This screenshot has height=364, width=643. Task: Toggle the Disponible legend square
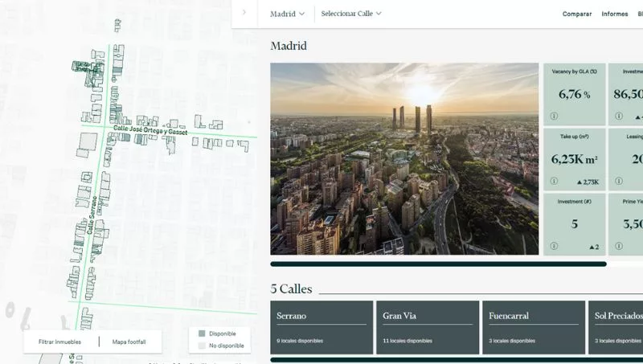pyautogui.click(x=202, y=333)
